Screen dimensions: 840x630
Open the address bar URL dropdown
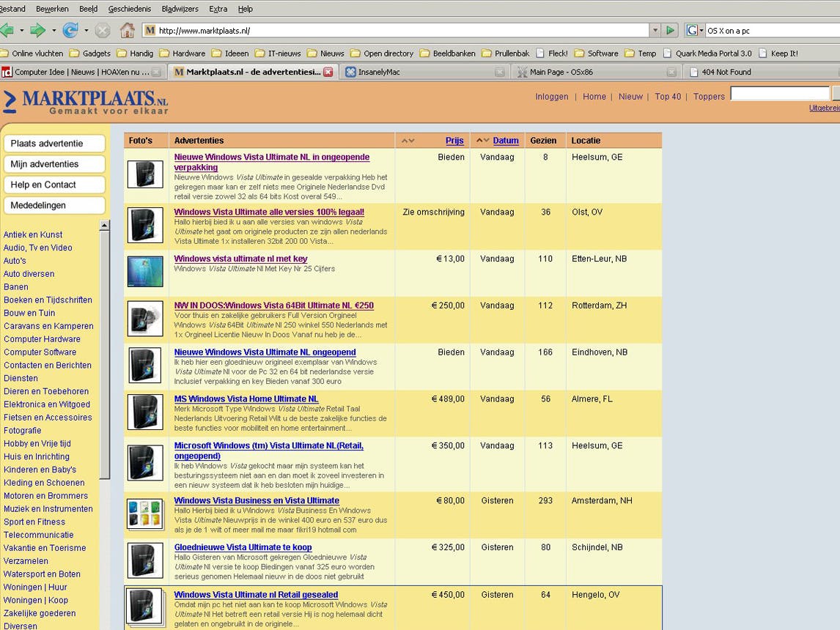click(655, 30)
